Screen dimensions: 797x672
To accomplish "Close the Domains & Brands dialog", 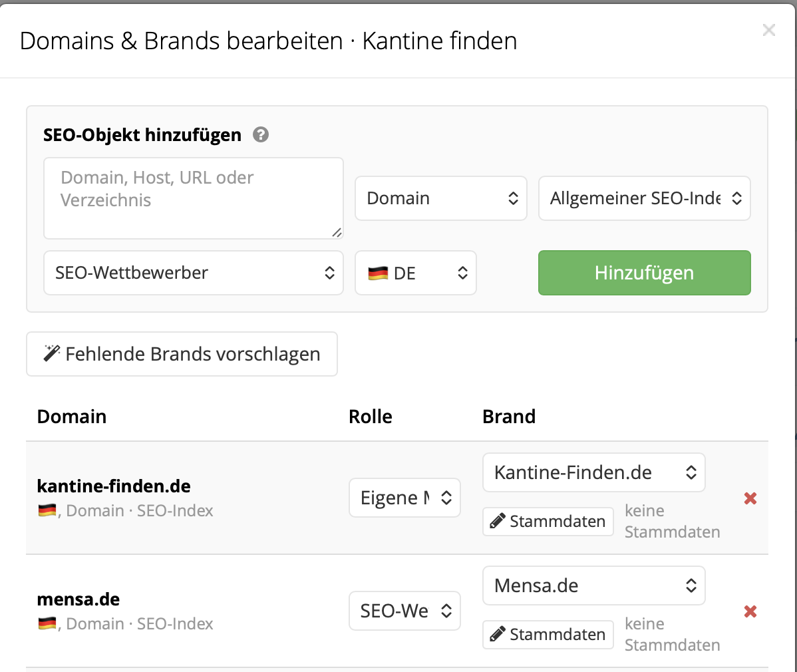I will point(768,30).
